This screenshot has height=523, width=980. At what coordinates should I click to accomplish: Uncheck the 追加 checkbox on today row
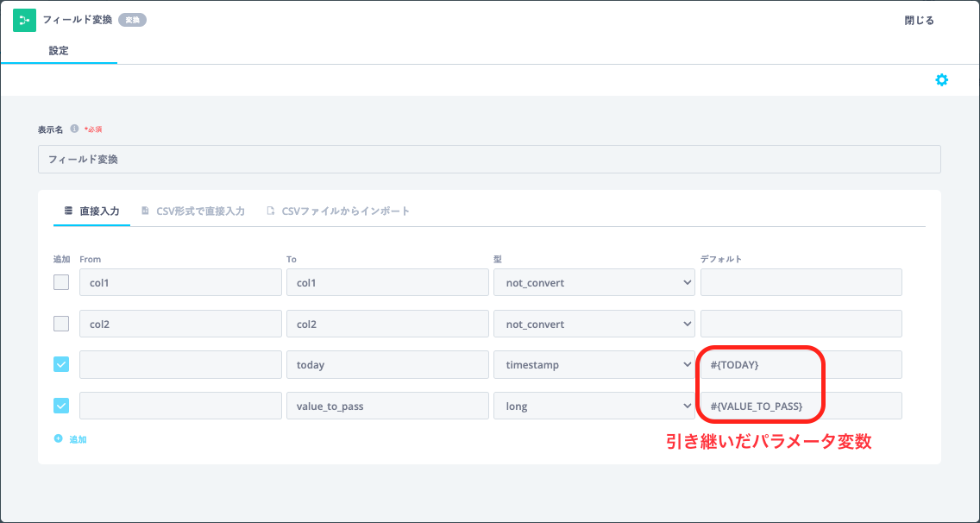(61, 364)
